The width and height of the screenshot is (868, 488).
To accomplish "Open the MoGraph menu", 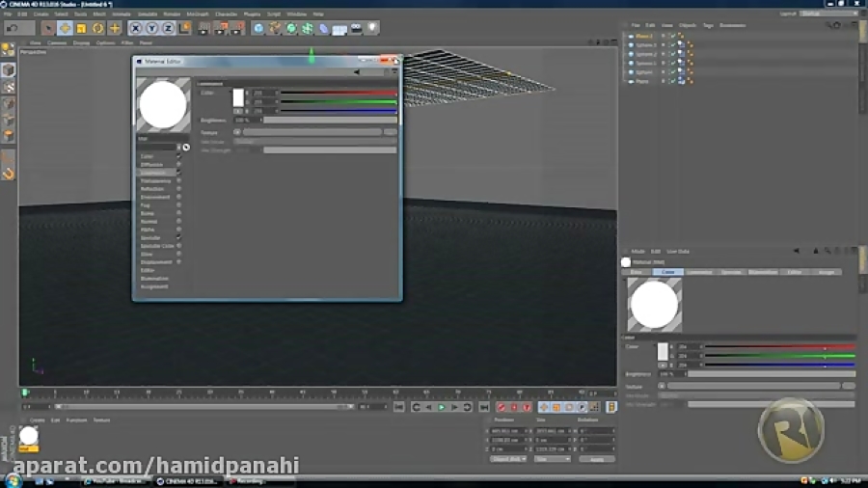I will coord(198,14).
